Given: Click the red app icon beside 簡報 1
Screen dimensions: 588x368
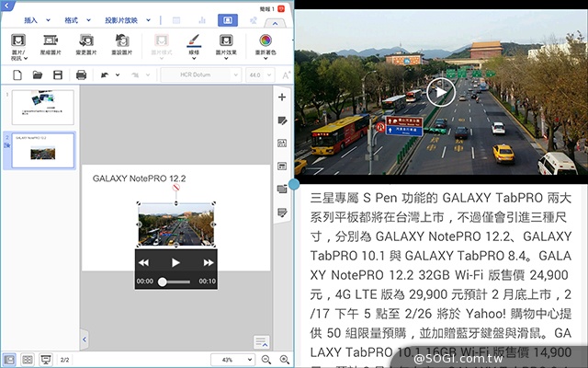Looking at the screenshot, I should [281, 8].
